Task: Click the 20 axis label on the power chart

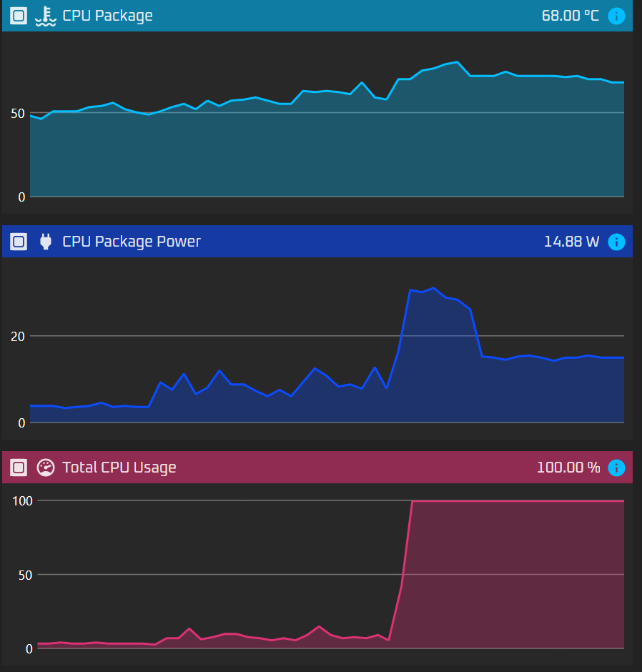Action: tap(18, 336)
